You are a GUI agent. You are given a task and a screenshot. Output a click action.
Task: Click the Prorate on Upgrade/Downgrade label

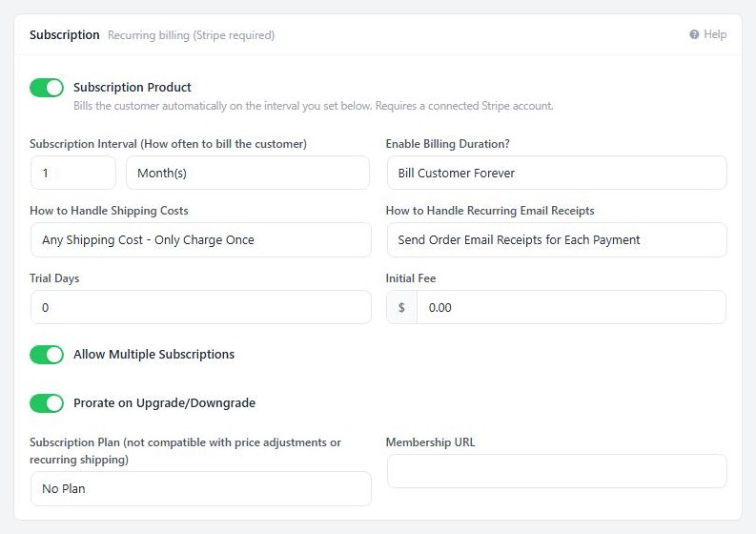(x=164, y=402)
